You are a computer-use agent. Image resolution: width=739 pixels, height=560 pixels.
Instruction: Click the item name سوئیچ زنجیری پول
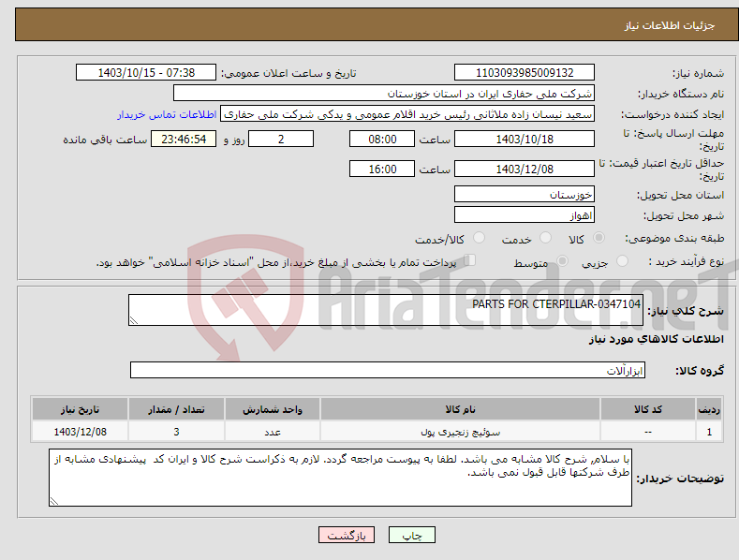coord(460,432)
